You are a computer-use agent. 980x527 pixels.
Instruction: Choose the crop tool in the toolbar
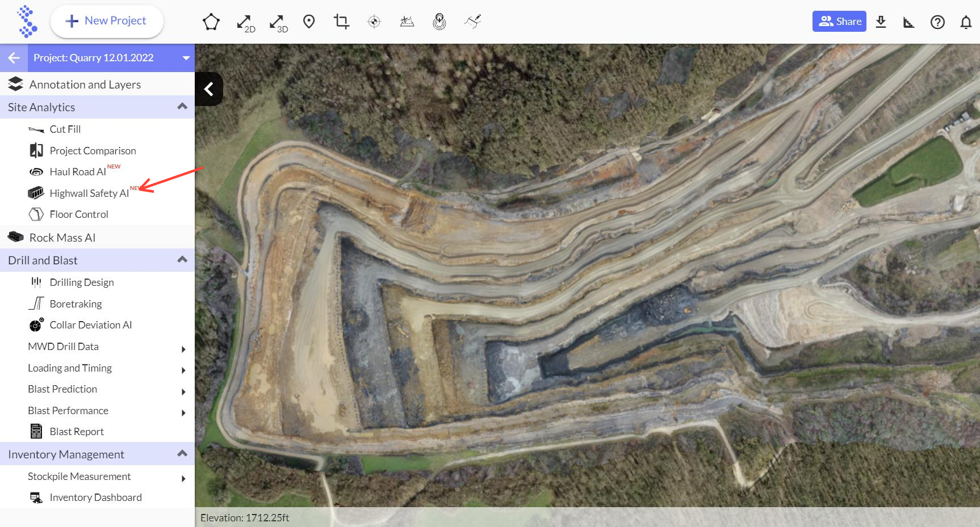[x=341, y=22]
